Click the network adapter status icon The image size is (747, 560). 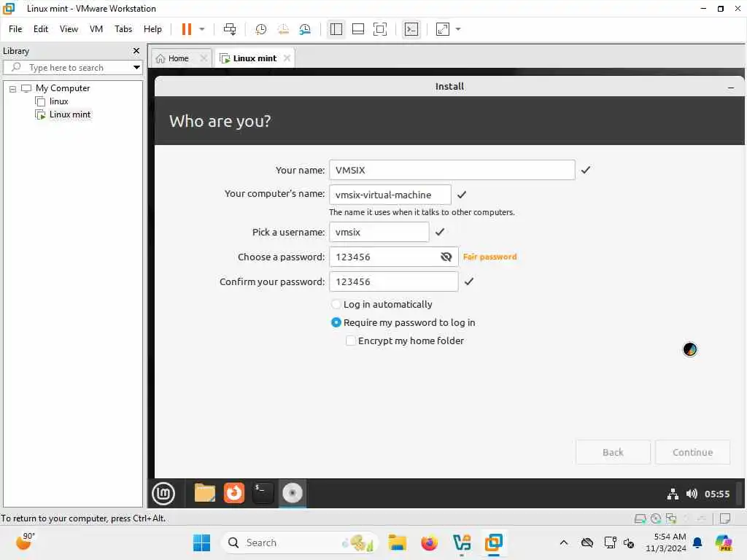(x=671, y=518)
